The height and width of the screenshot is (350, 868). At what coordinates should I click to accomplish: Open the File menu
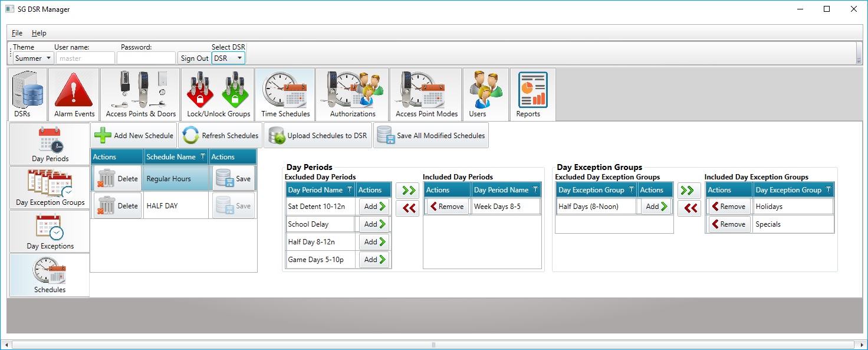pos(17,33)
